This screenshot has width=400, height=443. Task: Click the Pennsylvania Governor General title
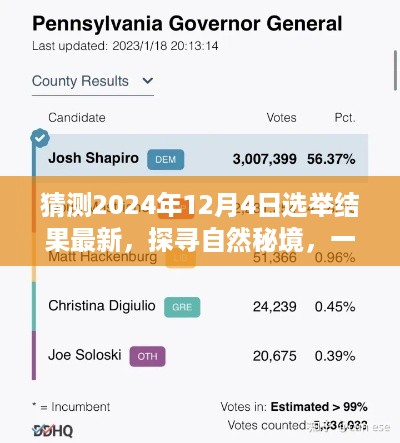pos(187,24)
